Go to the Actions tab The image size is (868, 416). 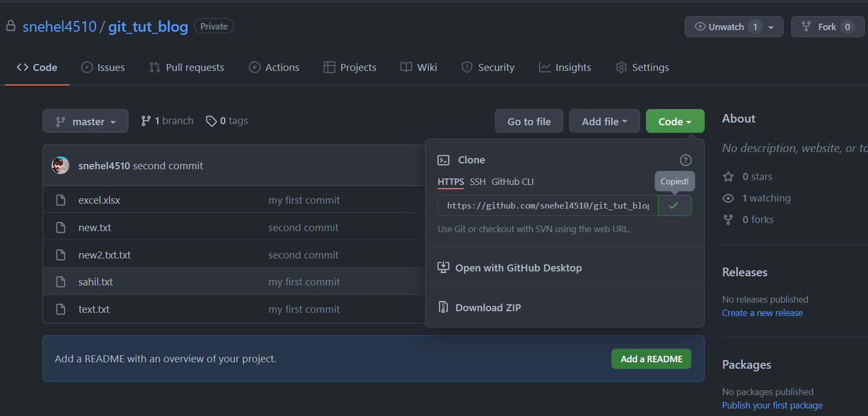[x=274, y=67]
